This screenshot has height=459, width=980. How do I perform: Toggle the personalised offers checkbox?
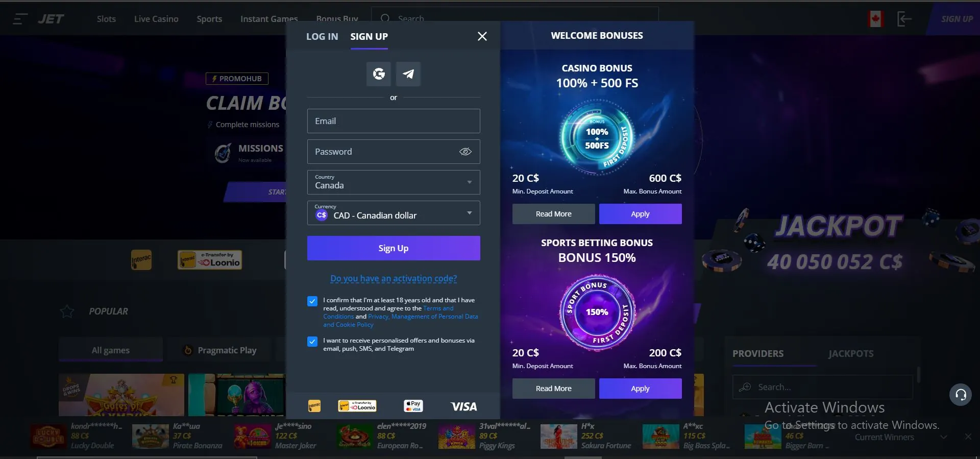(x=312, y=342)
